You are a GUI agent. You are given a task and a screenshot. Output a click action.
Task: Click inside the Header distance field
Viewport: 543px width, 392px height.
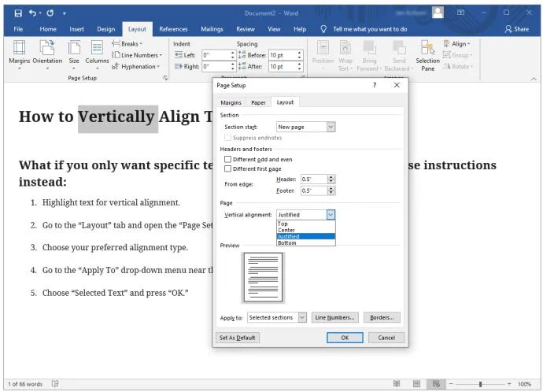coord(314,179)
